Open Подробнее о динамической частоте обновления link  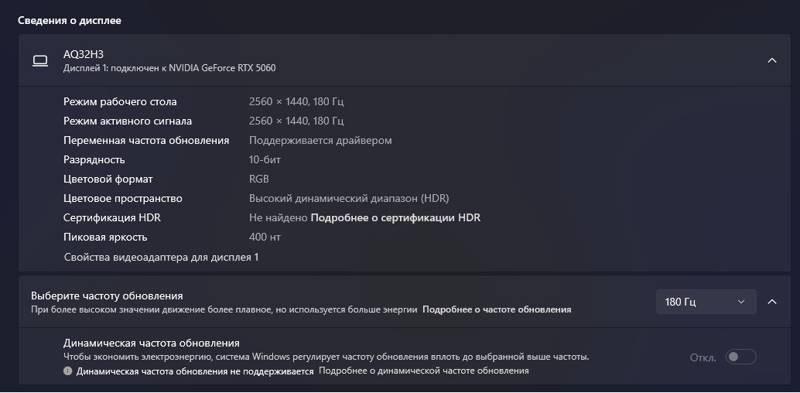(423, 371)
